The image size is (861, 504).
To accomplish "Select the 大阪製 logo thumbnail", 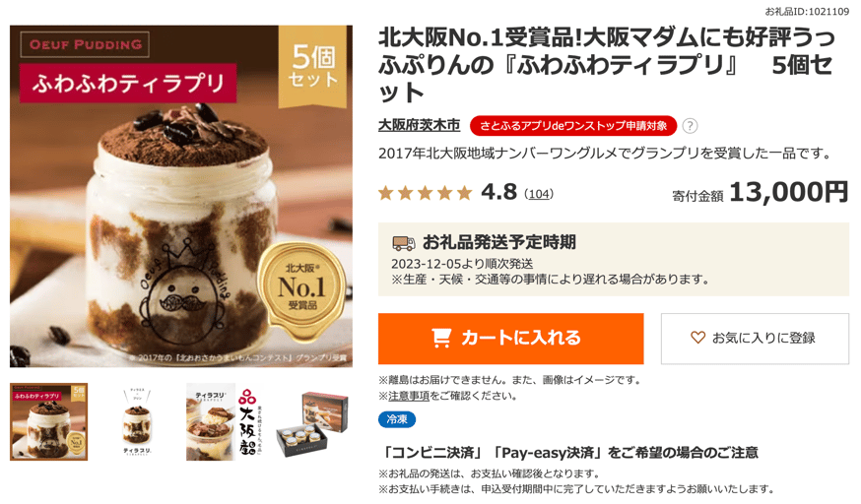I will pyautogui.click(x=226, y=421).
